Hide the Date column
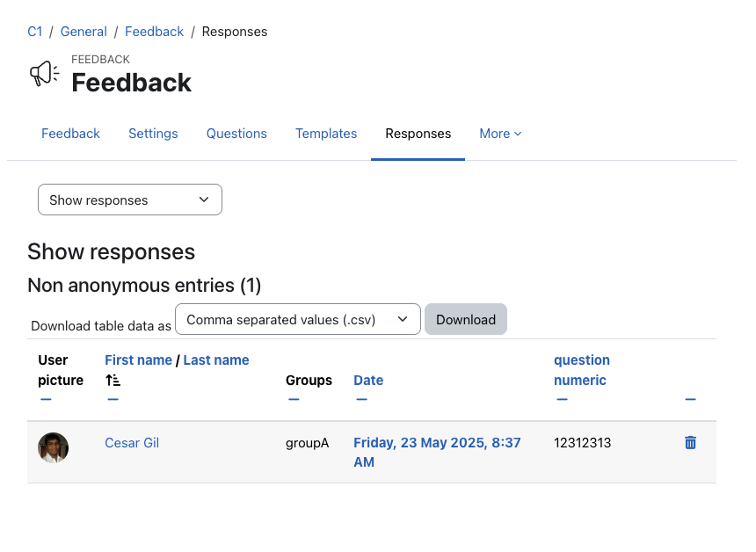 tap(361, 399)
